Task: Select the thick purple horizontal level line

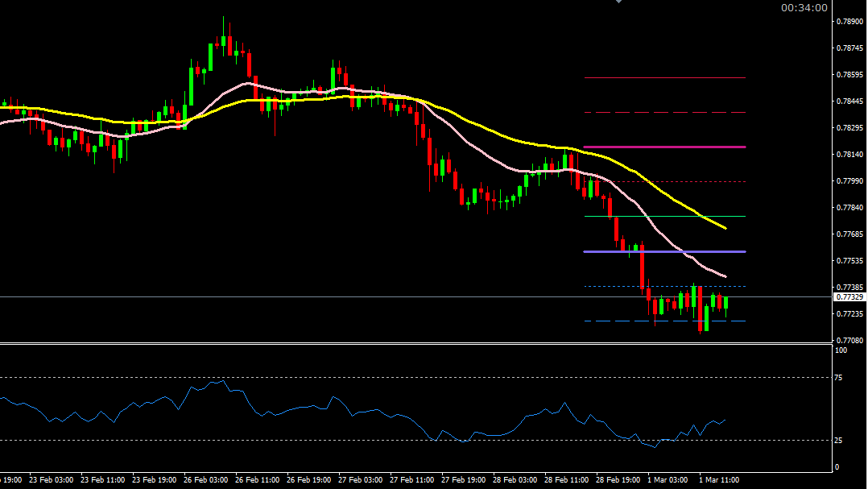Action: (665, 252)
